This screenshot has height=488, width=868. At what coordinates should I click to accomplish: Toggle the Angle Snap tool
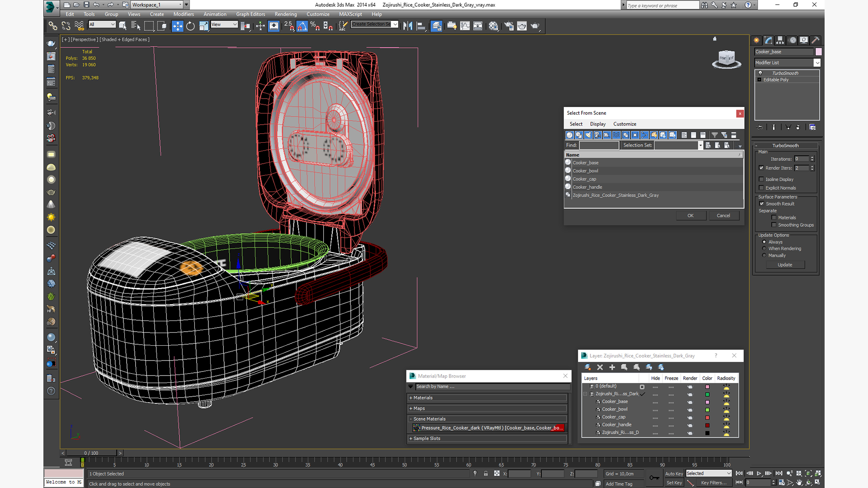coord(302,26)
